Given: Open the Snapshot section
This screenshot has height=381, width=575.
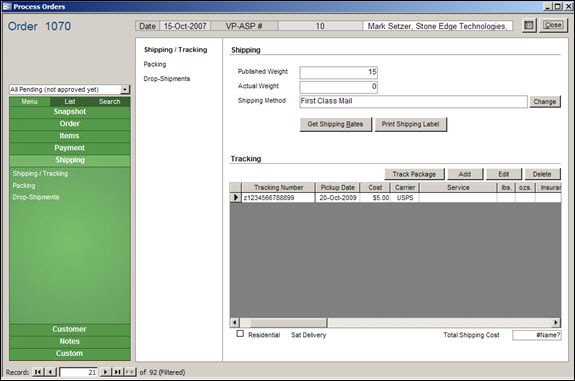Looking at the screenshot, I should click(x=70, y=112).
